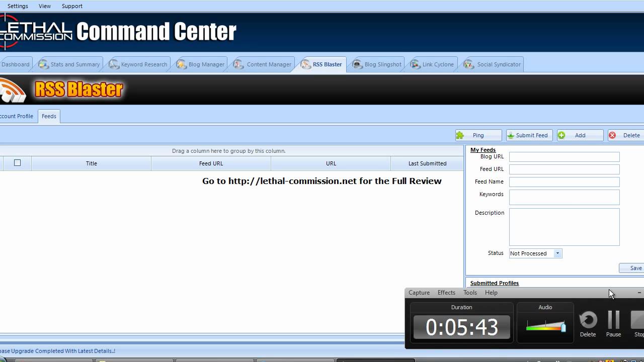Open the Support menu
644x362 pixels.
[x=72, y=6]
